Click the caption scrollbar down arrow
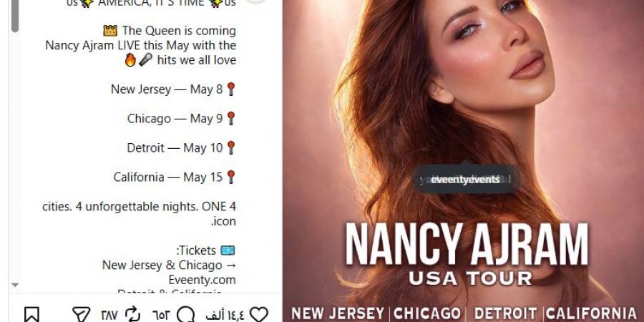644x322 pixels. (x=15, y=285)
